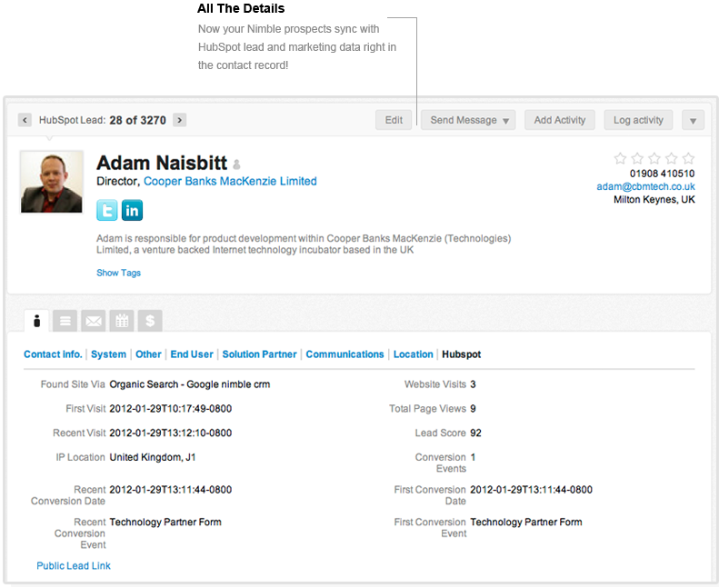Open the activity list tab icon
Screen dimensions: 719x588
point(65,321)
